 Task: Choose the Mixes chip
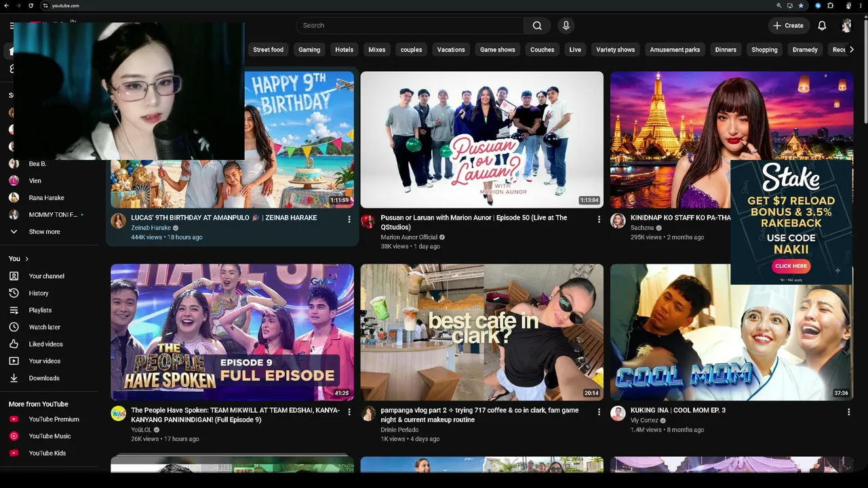[377, 49]
